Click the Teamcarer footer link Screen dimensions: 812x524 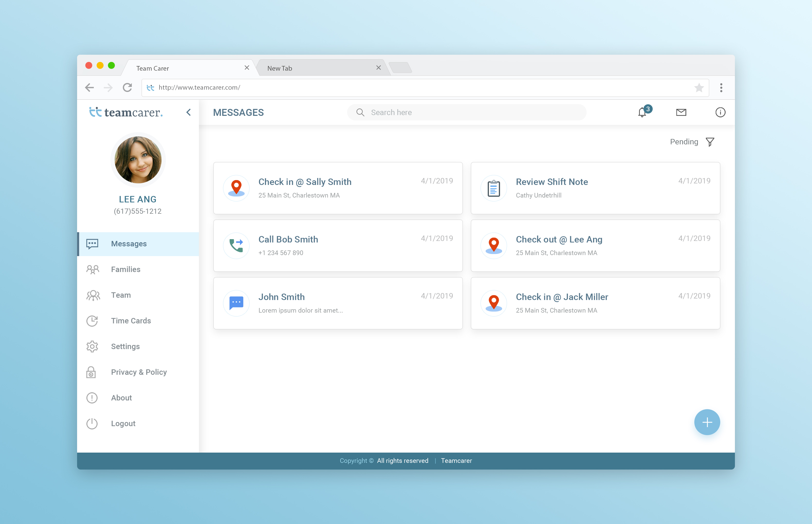[x=456, y=461]
